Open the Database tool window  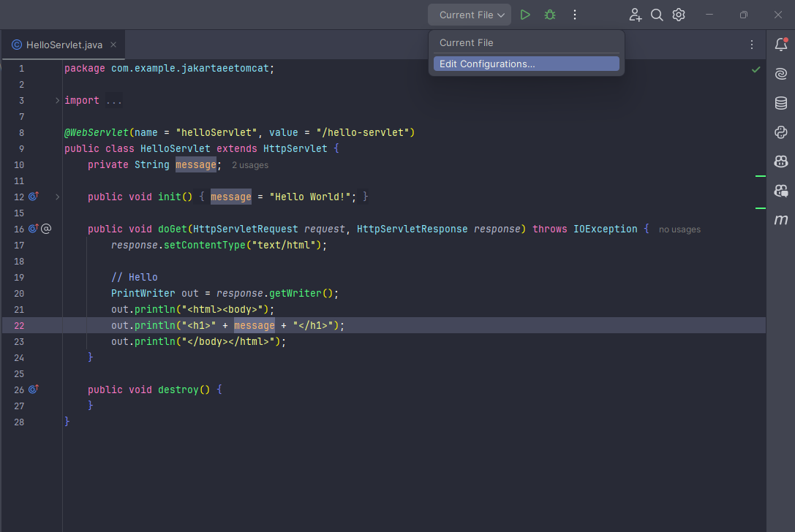(x=780, y=102)
